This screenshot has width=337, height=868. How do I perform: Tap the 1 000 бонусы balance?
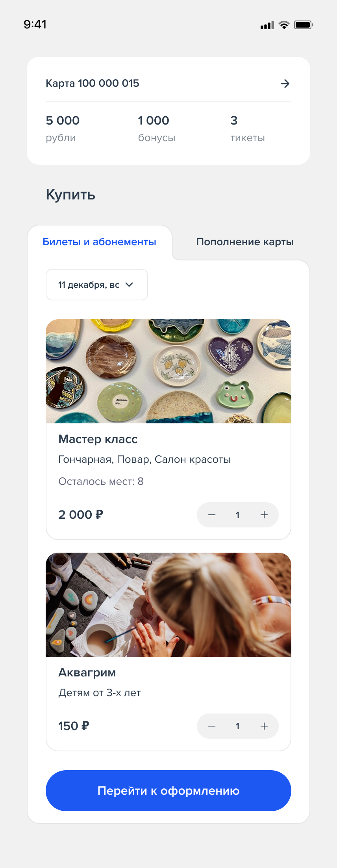tap(157, 129)
